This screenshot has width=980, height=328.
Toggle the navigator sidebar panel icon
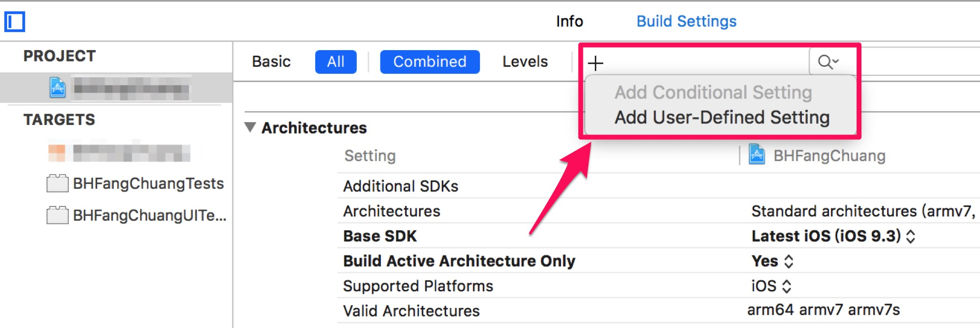15,21
